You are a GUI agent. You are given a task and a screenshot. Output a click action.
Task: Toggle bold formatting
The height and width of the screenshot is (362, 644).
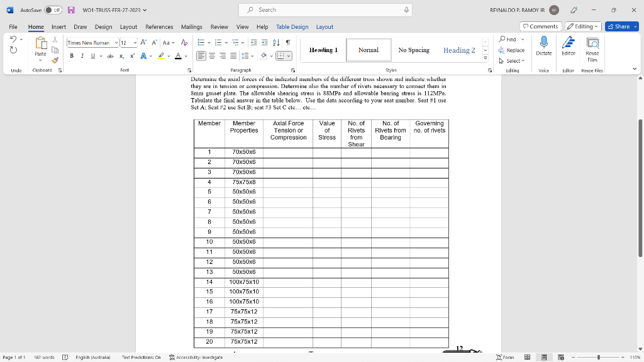pyautogui.click(x=72, y=56)
